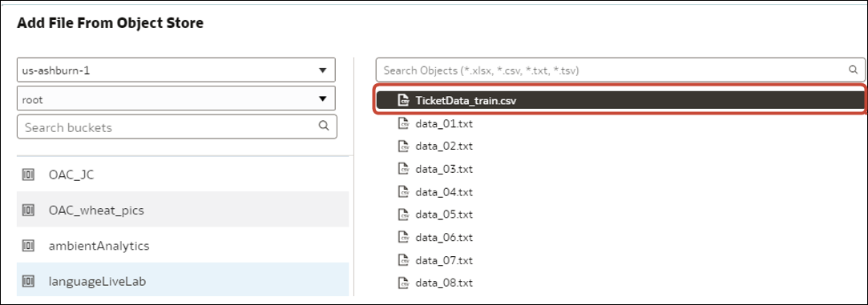Open the root compartment dropdown
Viewport: 868px width, 305px height.
tap(176, 99)
